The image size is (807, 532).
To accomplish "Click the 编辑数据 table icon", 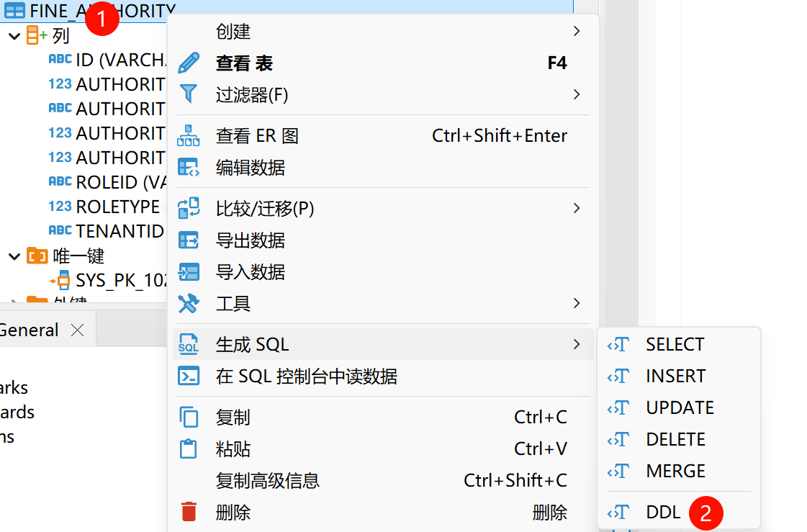I will tap(188, 168).
